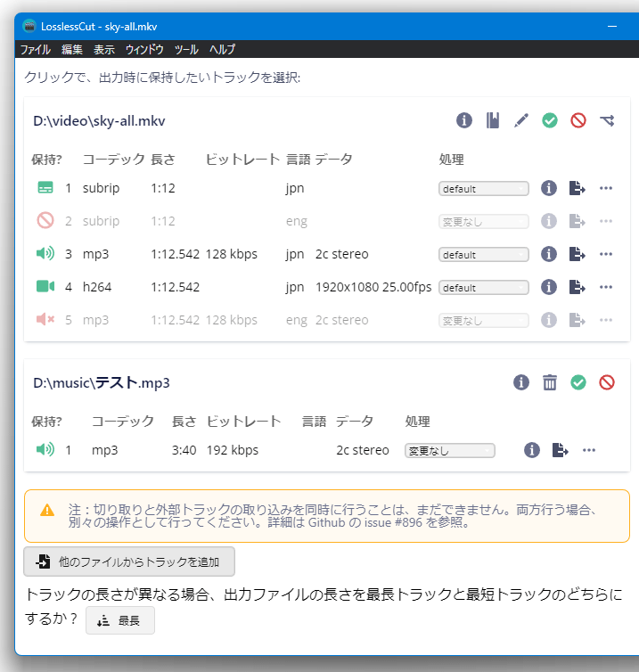639x672 pixels.
Task: Show info for track 1 subrip jpn
Action: pyautogui.click(x=549, y=188)
